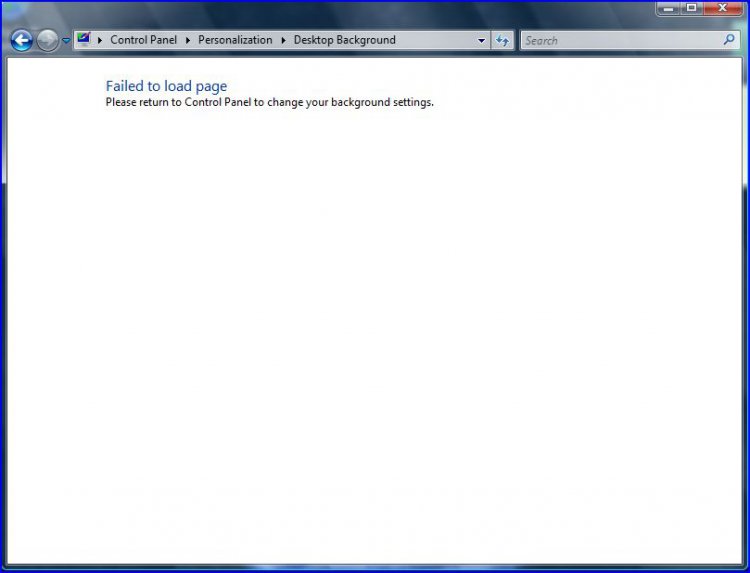This screenshot has height=573, width=750.
Task: Click the magnifying glass search icon
Action: pyautogui.click(x=729, y=40)
